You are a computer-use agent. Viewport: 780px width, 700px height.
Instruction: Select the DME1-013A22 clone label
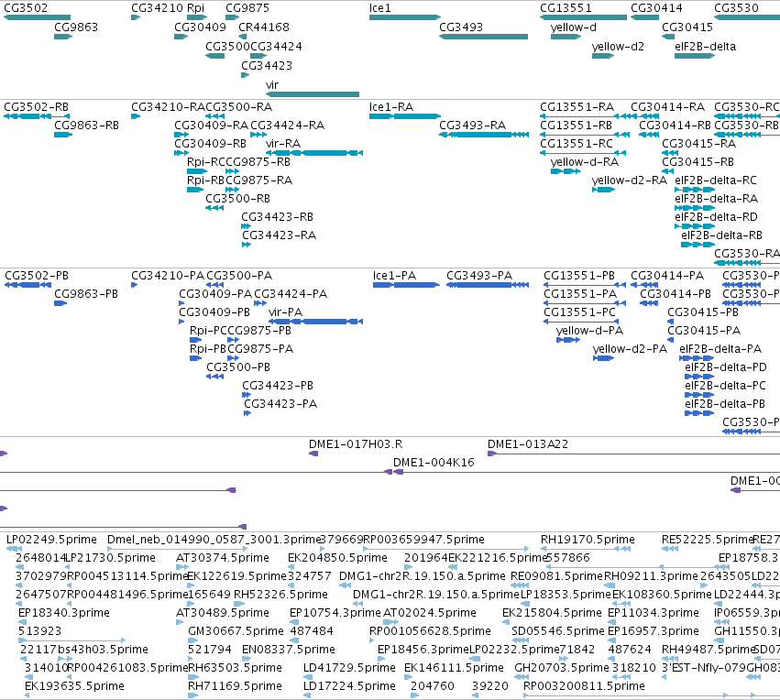[x=527, y=444]
